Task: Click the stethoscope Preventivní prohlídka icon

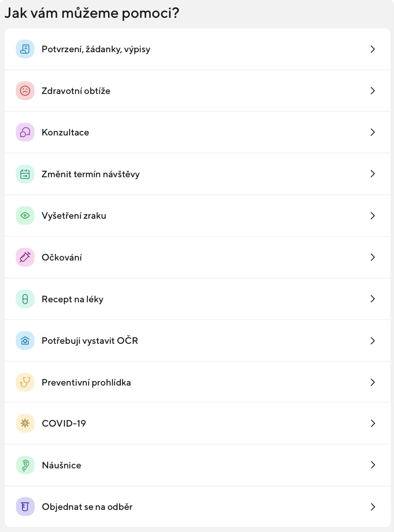Action: (x=25, y=382)
